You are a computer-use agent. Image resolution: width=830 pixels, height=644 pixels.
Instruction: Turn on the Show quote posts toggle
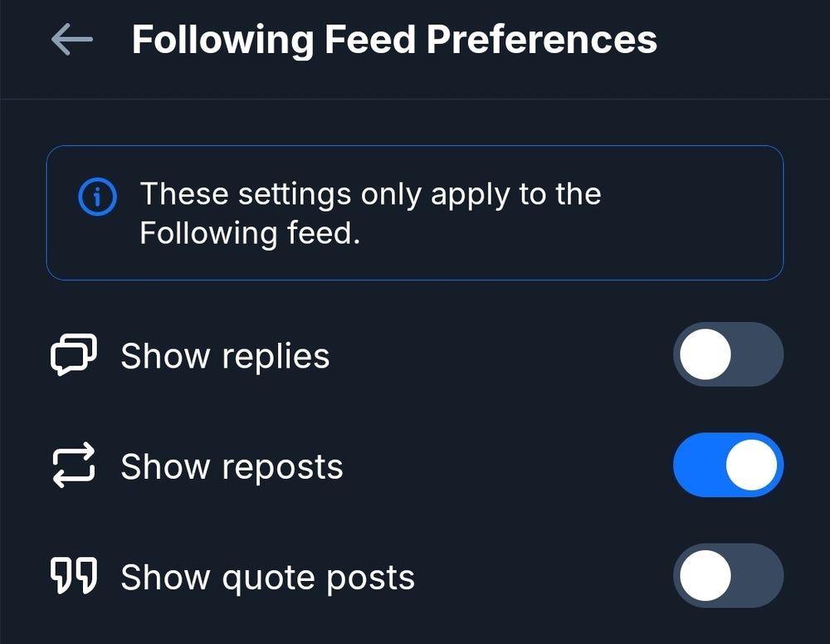[x=728, y=576]
